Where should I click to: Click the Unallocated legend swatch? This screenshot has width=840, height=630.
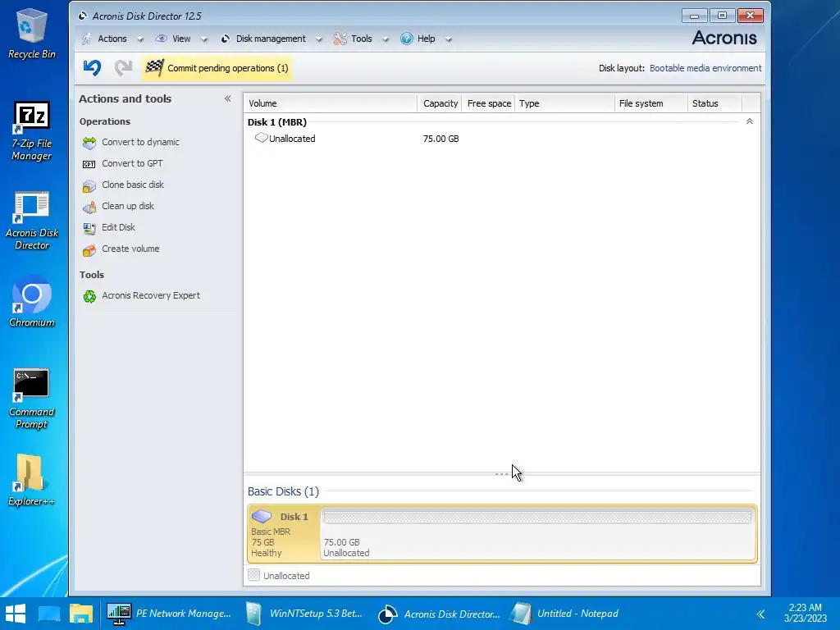click(254, 575)
